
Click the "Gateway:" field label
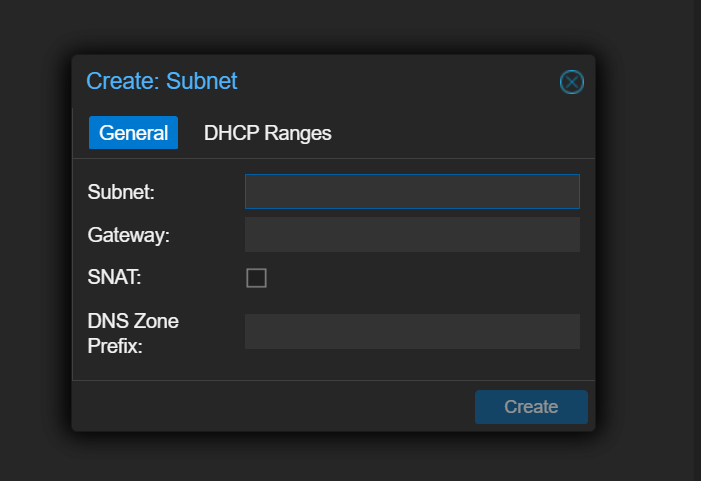[129, 235]
